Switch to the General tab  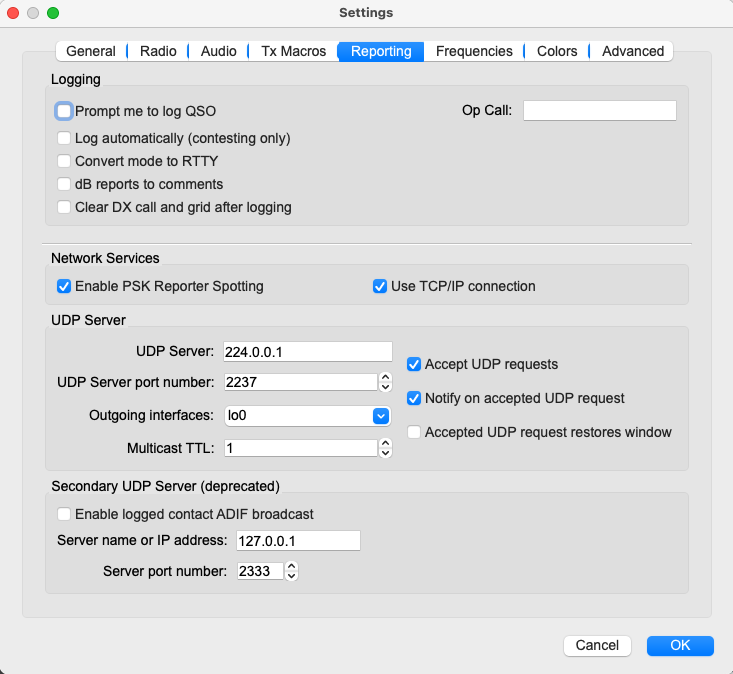pyautogui.click(x=91, y=51)
